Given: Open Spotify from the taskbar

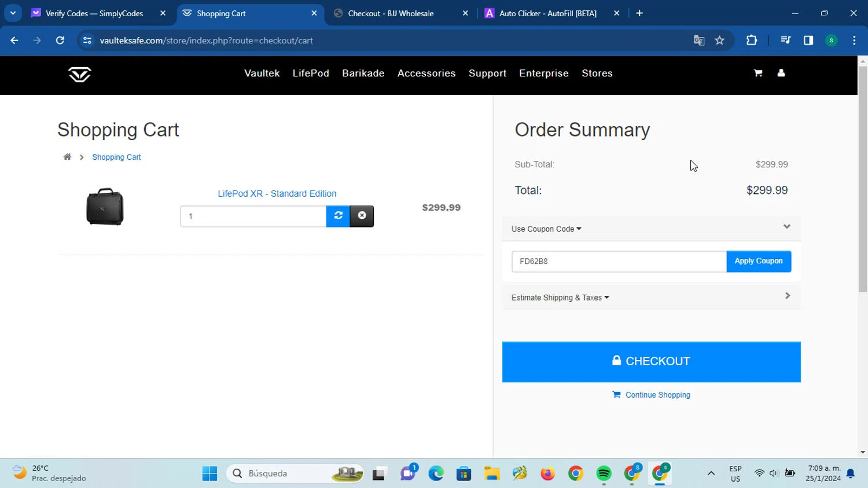Looking at the screenshot, I should click(604, 474).
